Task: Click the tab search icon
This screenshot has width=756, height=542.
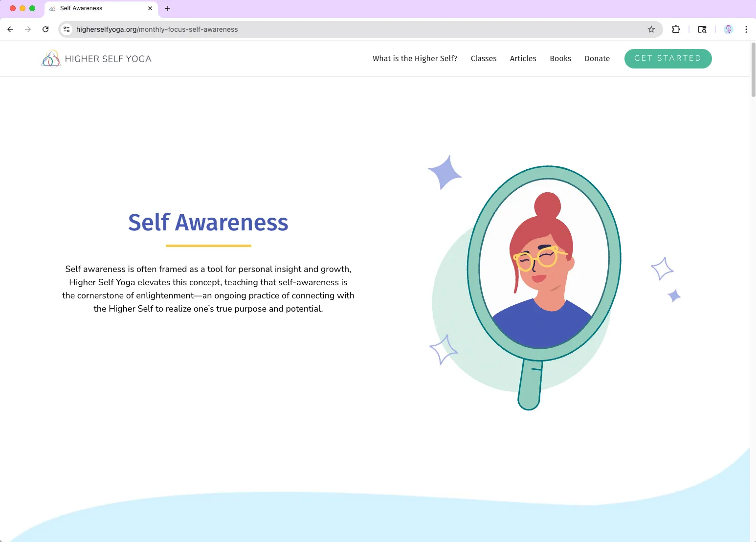Action: (702, 29)
